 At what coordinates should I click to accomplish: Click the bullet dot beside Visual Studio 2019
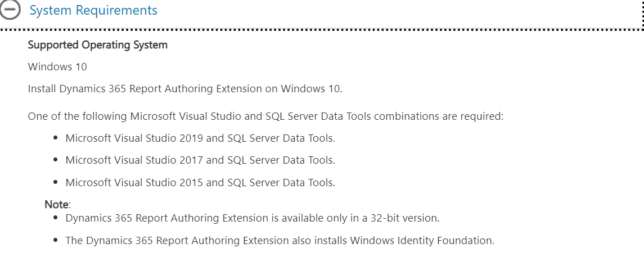point(56,138)
